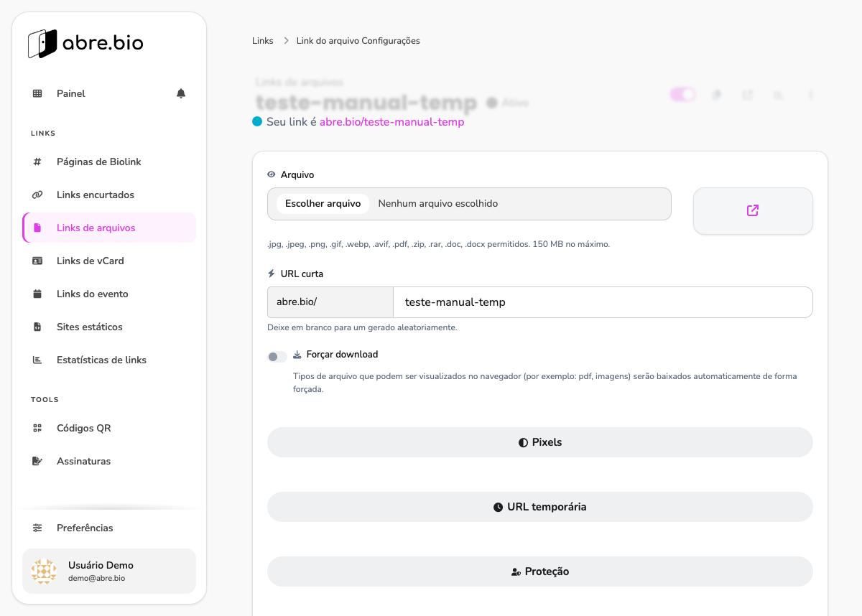This screenshot has width=862, height=616.
Task: Click the open file external link button
Action: (x=753, y=211)
